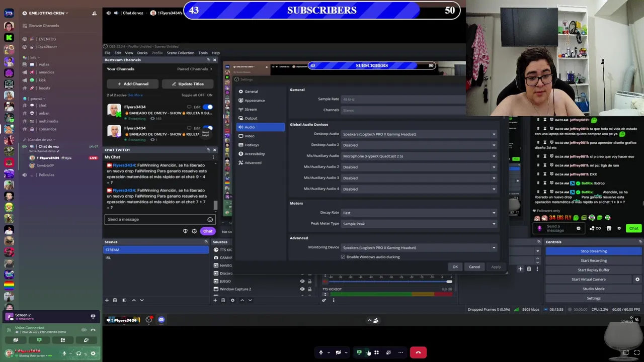Disconnect call with red hang-up button
The height and width of the screenshot is (362, 644).
[x=418, y=352]
